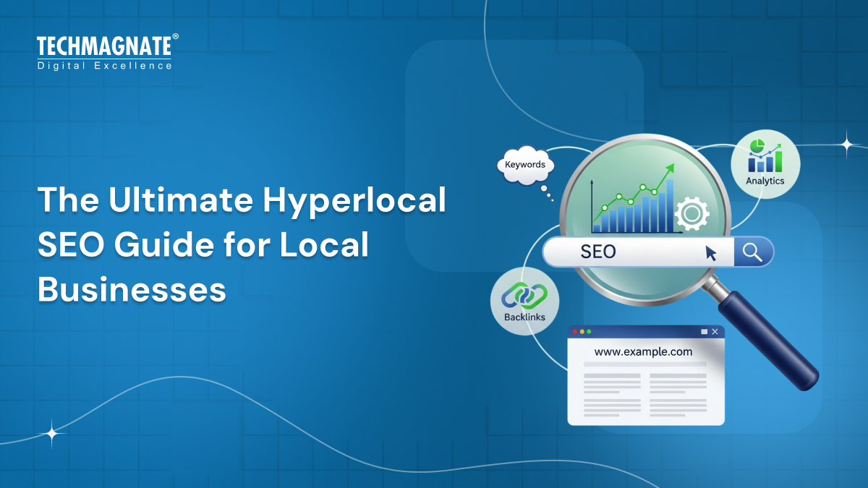The image size is (868, 488).
Task: Click the browser window minimize icon
Action: pos(704,332)
